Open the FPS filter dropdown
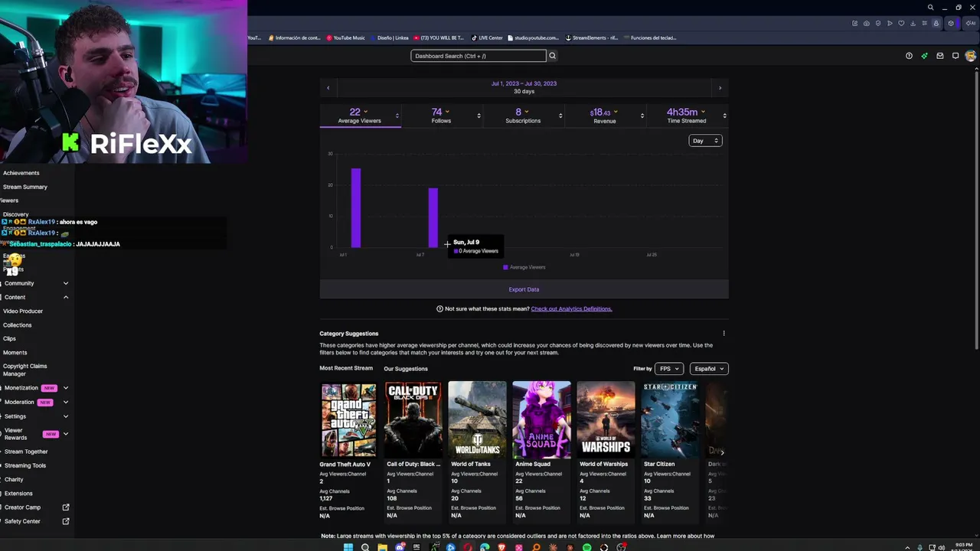980x551 pixels. tap(668, 369)
